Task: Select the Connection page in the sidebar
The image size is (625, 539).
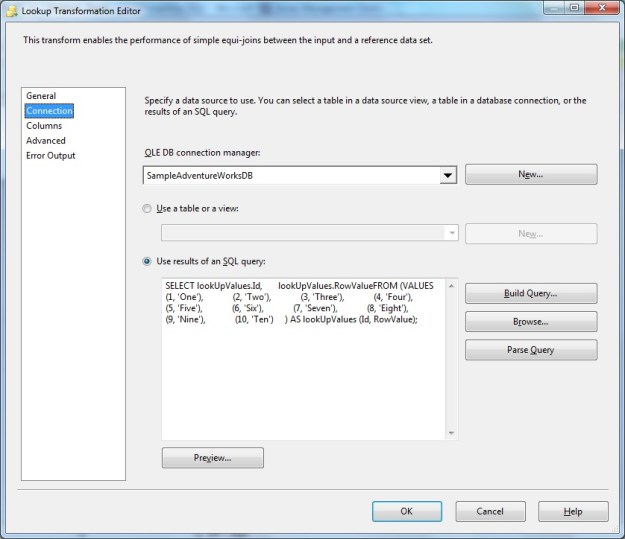Action: 49,111
